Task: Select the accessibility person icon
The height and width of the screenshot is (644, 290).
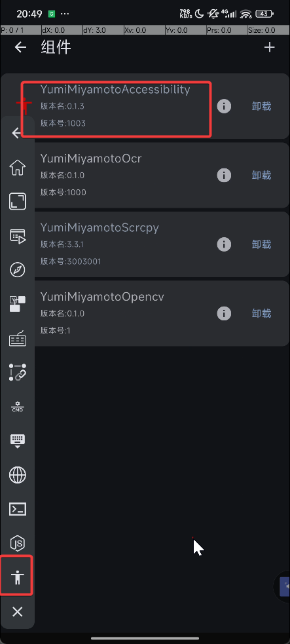Action: (17, 577)
